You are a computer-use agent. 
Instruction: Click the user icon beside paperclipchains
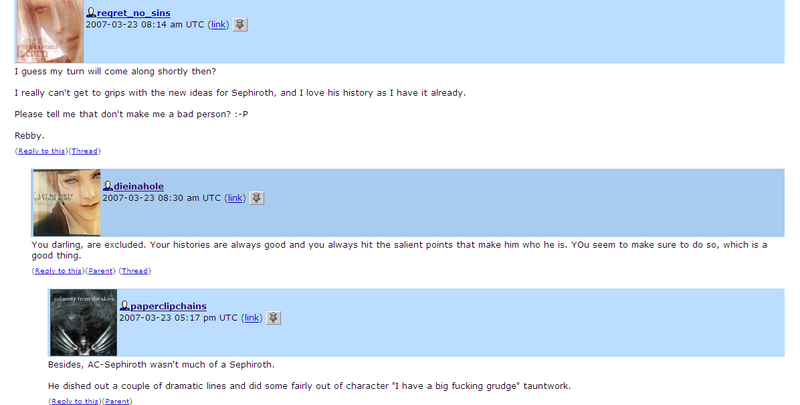[124, 306]
